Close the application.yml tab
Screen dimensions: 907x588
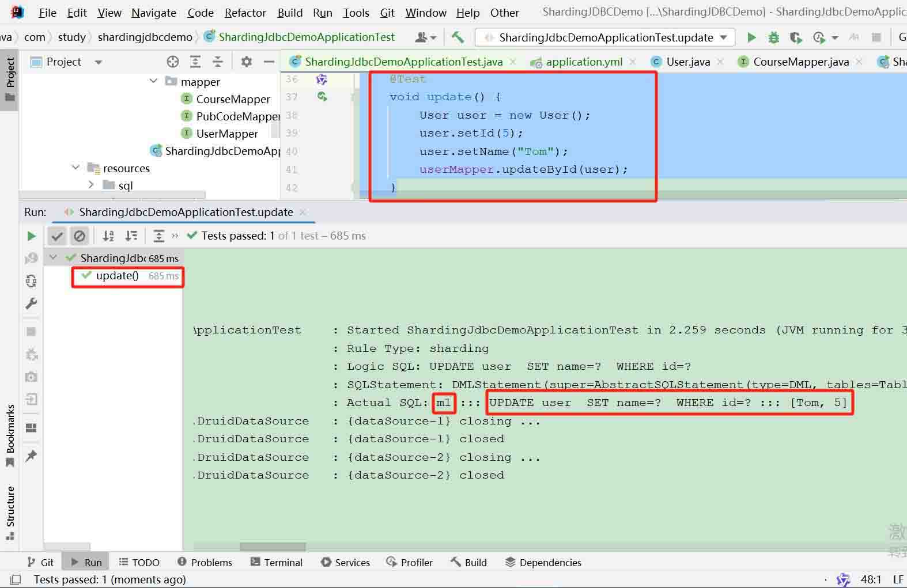(633, 62)
